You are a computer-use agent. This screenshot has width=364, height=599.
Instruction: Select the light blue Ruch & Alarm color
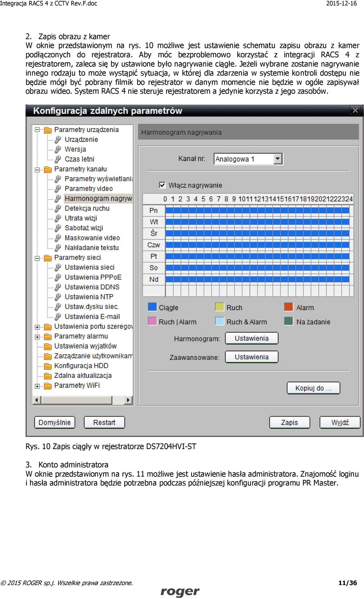220,321
